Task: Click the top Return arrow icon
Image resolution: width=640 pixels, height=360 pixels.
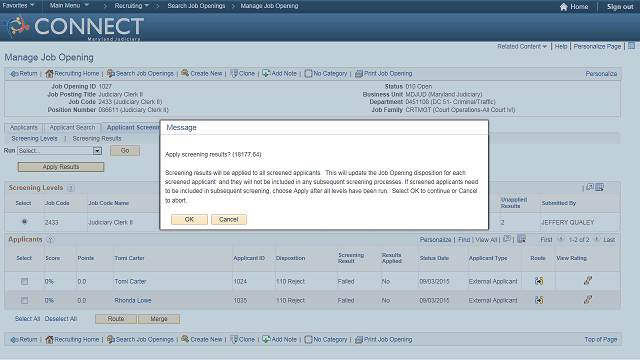Action: [x=14, y=73]
